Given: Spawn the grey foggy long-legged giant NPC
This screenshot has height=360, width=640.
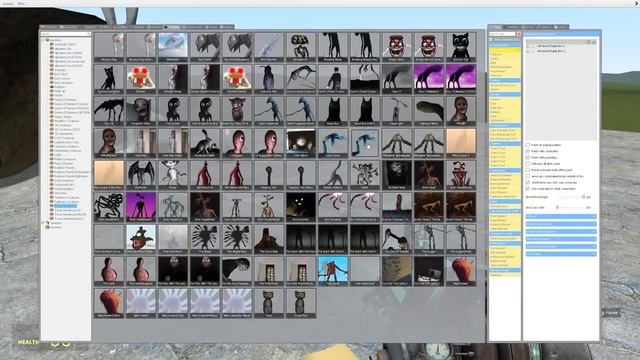Looking at the screenshot, I should coord(397,79).
